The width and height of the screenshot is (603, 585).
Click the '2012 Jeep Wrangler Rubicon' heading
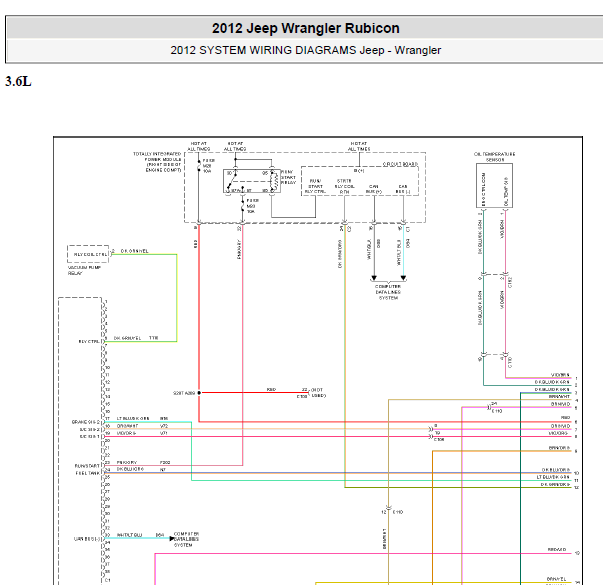click(x=305, y=28)
